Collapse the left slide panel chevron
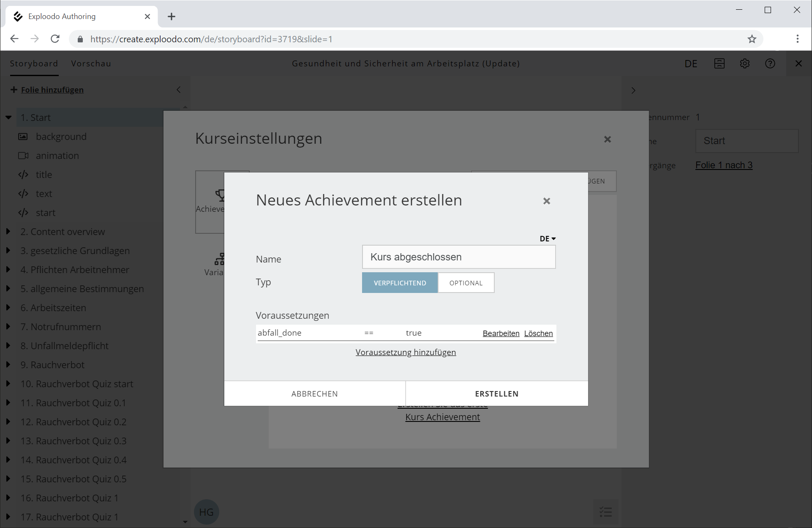Screen dimensions: 812x528 click(x=178, y=90)
